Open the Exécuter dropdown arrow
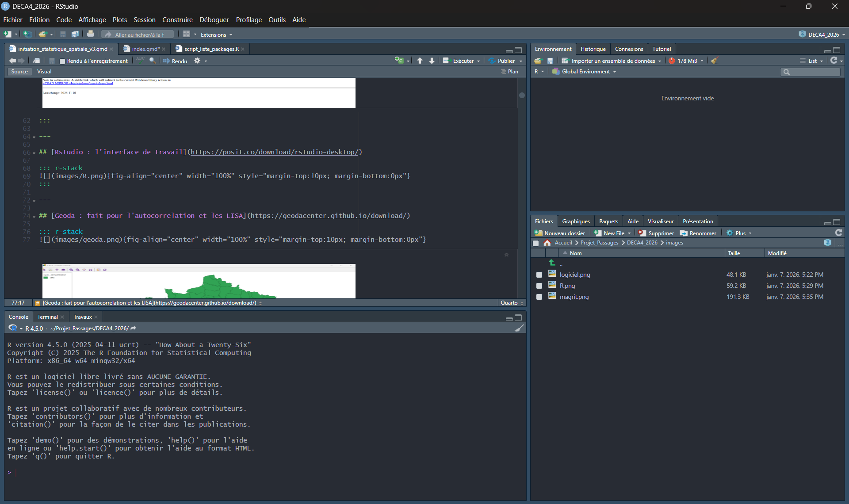 (478, 61)
